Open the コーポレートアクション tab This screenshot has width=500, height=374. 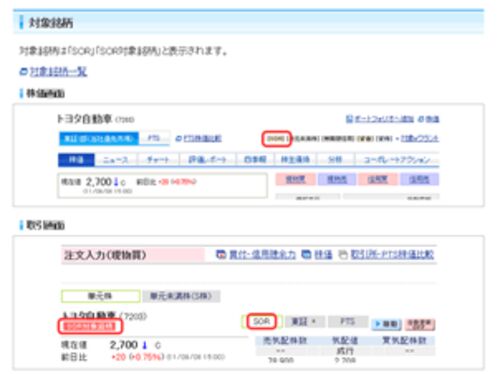397,160
